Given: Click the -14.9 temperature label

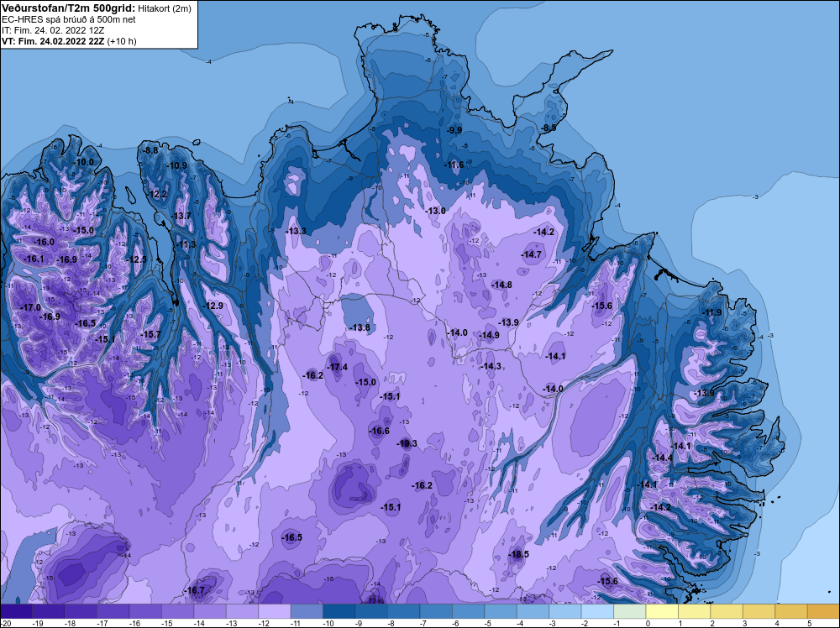Looking at the screenshot, I should click(x=490, y=335).
